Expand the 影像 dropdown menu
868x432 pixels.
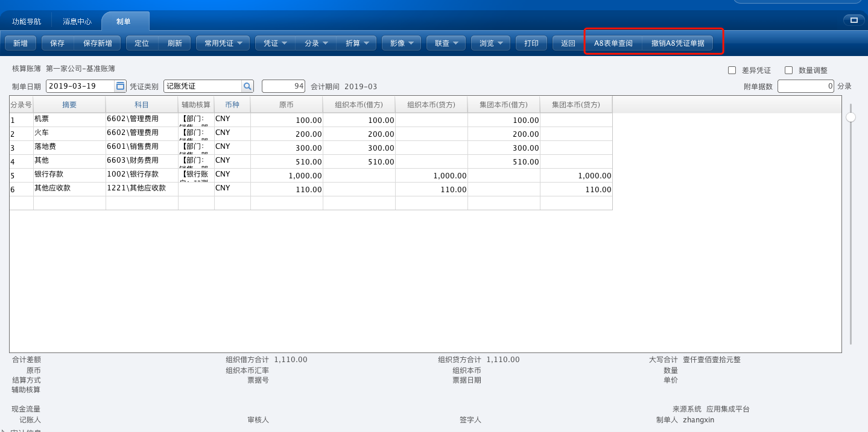coord(402,43)
